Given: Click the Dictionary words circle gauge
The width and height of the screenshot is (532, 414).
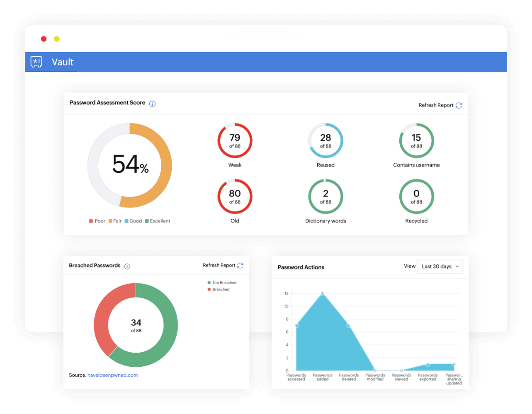Looking at the screenshot, I should coord(326,196).
